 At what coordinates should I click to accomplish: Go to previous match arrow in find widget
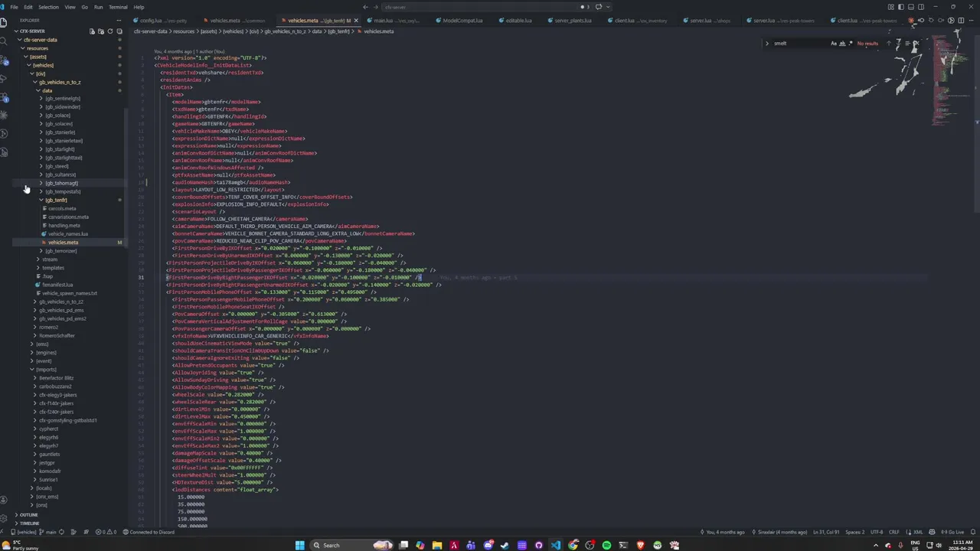pyautogui.click(x=889, y=44)
